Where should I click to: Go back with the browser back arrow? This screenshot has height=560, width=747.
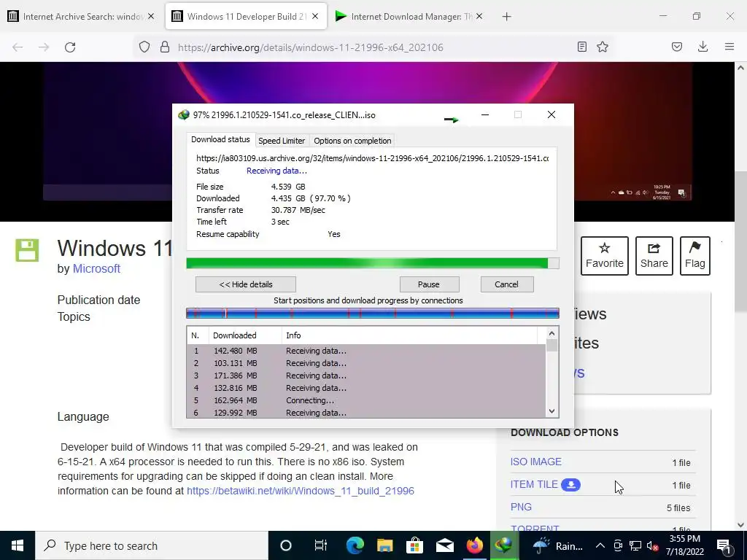[18, 47]
